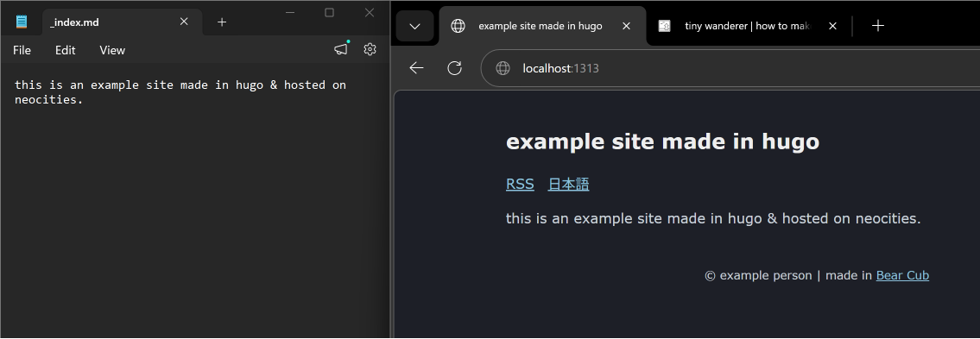
Task: Click the Notepad app icon
Action: click(22, 22)
